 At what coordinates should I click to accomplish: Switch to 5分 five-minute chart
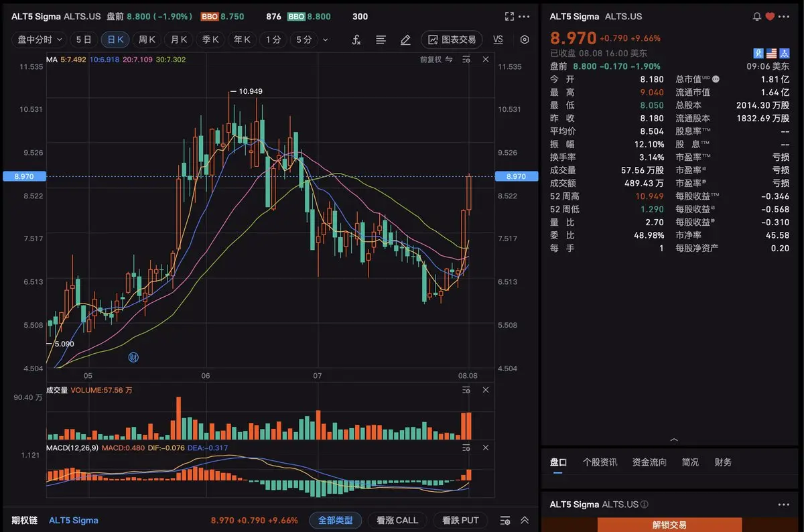coord(304,40)
